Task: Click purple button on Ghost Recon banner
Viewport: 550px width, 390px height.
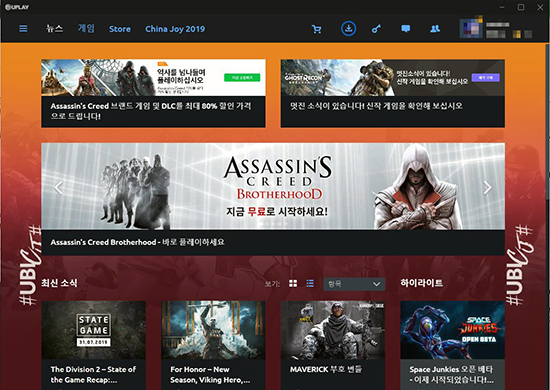Action: coord(485,77)
